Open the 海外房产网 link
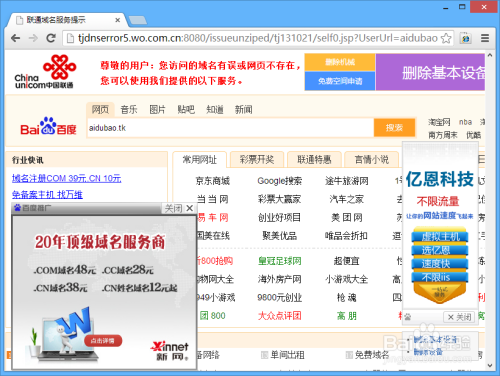This screenshot has width=500, height=376. tap(280, 279)
